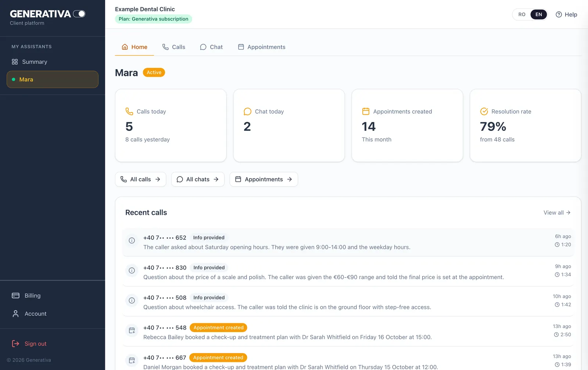Click the Sign out arrow icon
Image resolution: width=588 pixels, height=370 pixels.
pyautogui.click(x=15, y=344)
